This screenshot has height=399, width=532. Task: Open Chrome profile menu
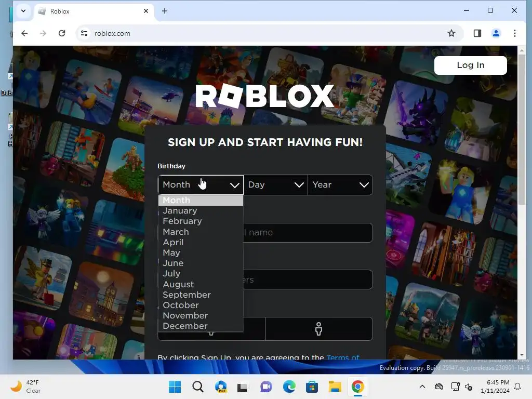[496, 33]
